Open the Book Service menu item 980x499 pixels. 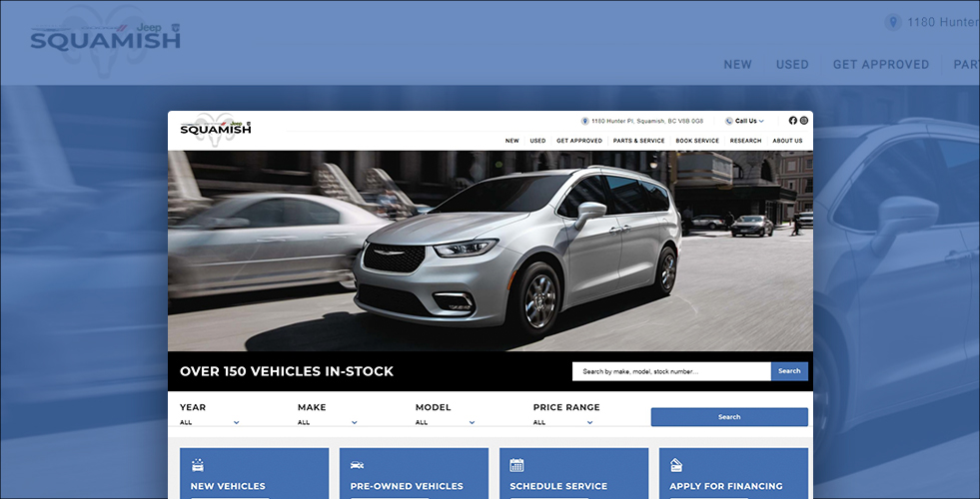pos(697,141)
